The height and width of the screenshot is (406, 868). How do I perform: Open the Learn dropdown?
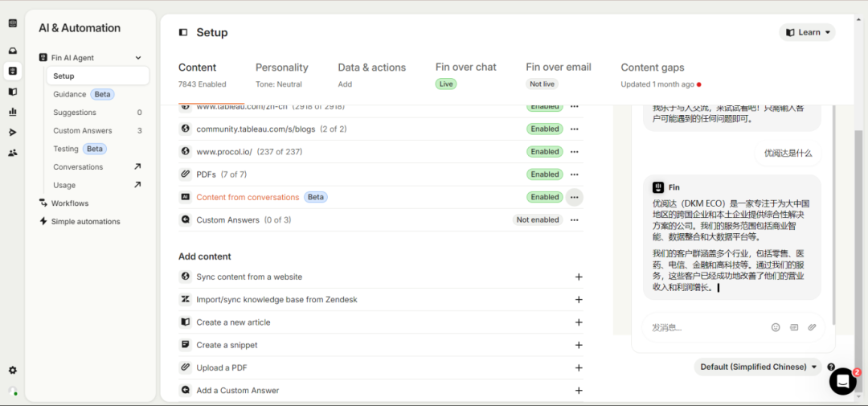click(x=807, y=33)
